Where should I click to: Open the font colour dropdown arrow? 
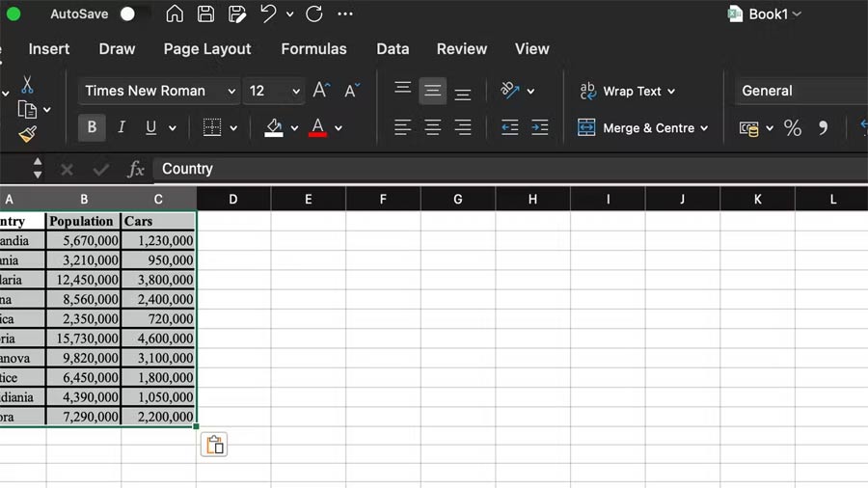[x=339, y=128]
